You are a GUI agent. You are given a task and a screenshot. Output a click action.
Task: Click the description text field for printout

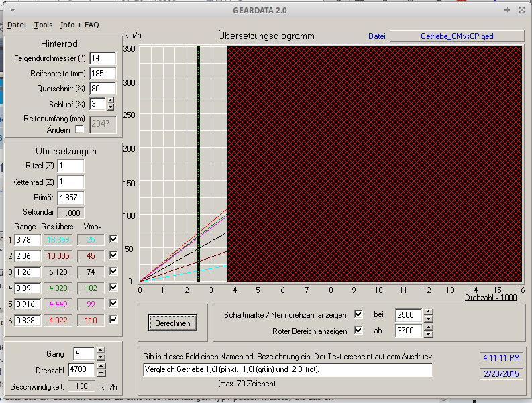click(x=288, y=370)
